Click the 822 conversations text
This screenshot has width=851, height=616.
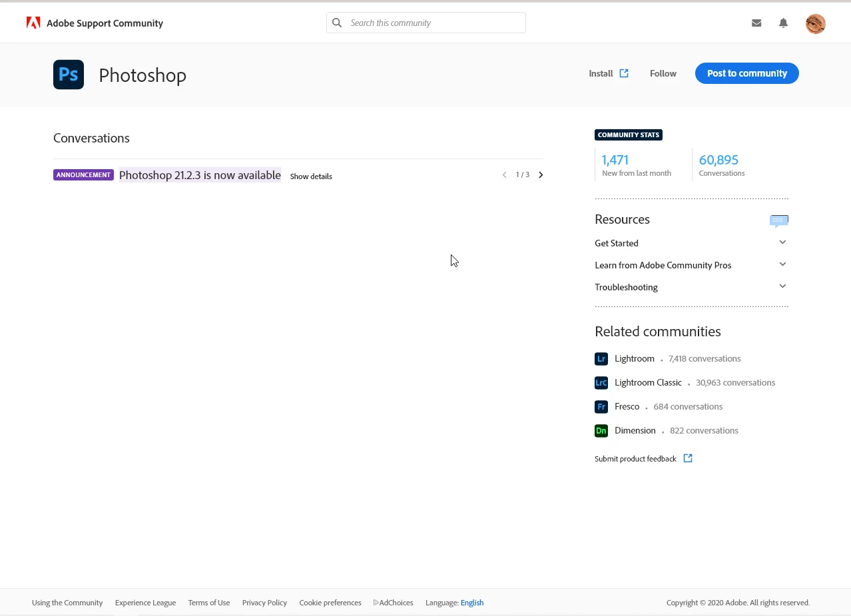[704, 430]
